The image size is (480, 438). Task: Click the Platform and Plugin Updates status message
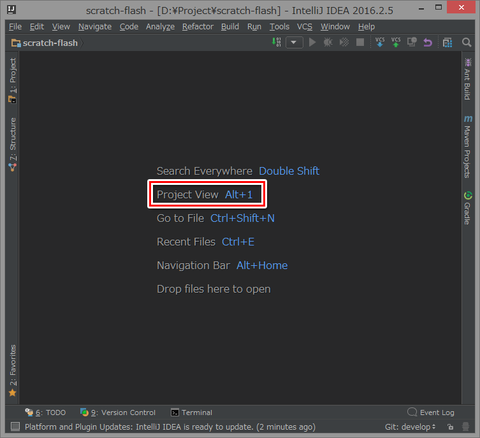click(x=170, y=427)
